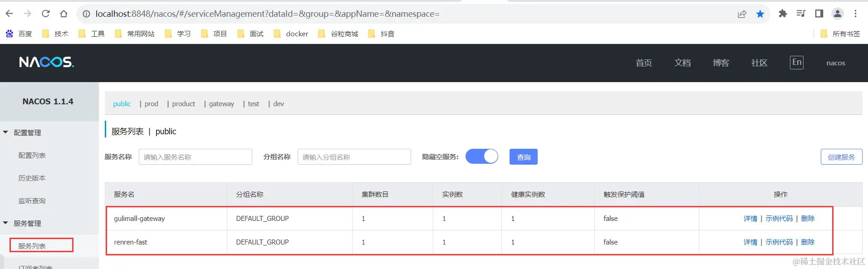Open the 技术 bookmark folder
This screenshot has height=269, width=868.
pyautogui.click(x=55, y=34)
